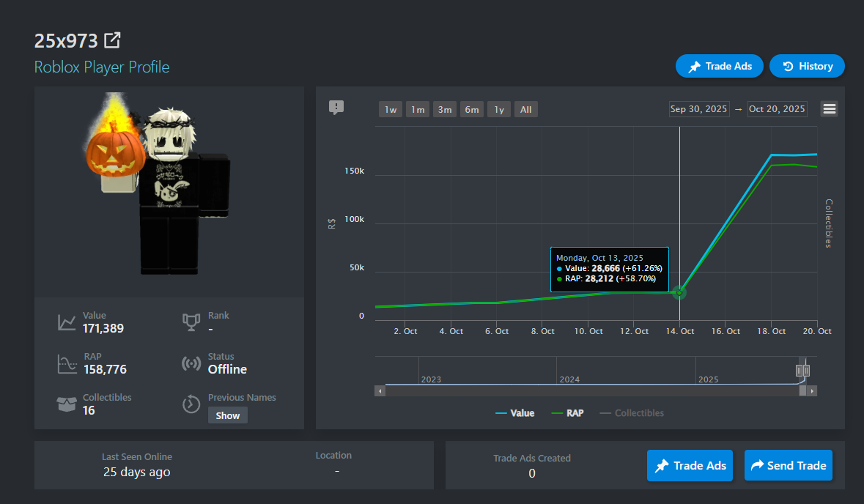
Task: Open Trade Ads button at top right
Action: (719, 66)
